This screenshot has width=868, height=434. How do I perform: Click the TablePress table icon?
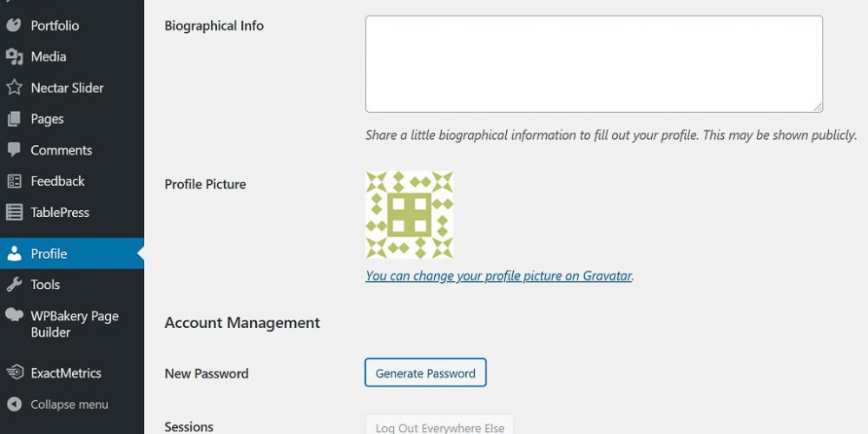coord(14,213)
